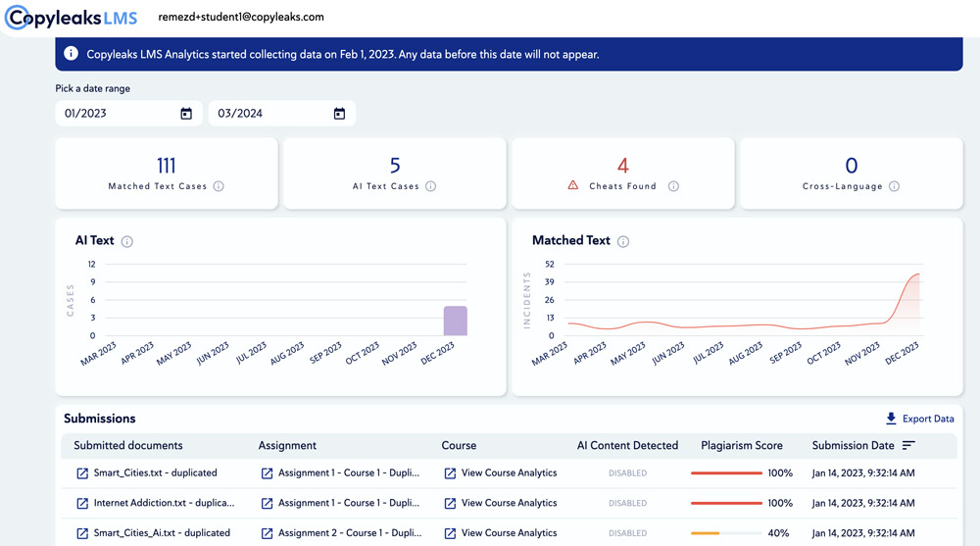This screenshot has height=546, width=980.
Task: Open the end date calendar picker icon
Action: click(339, 113)
